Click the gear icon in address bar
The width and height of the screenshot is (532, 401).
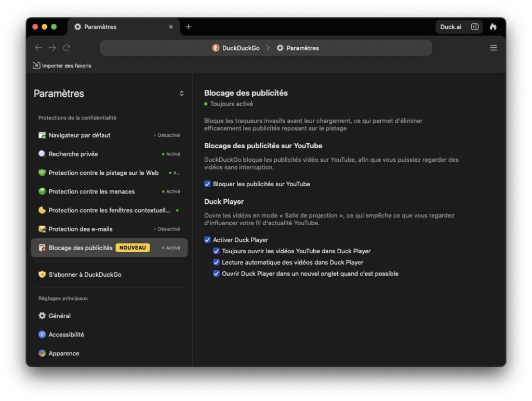tap(280, 48)
